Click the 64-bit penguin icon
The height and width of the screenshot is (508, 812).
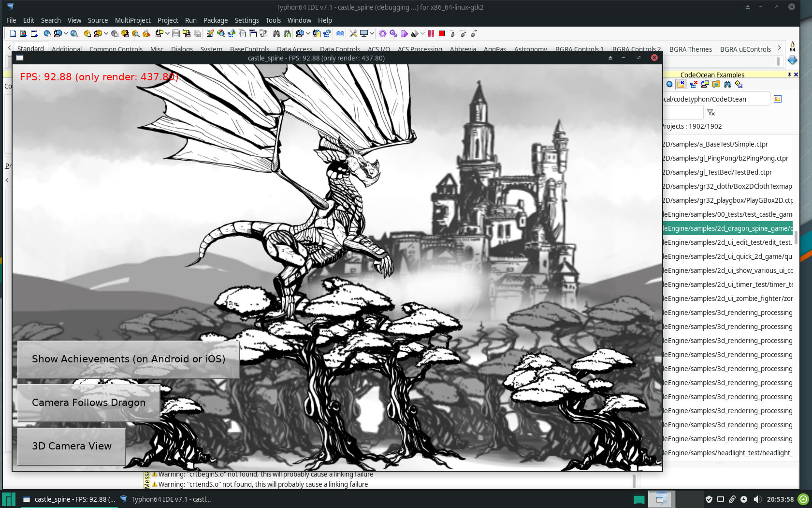[x=792, y=46]
